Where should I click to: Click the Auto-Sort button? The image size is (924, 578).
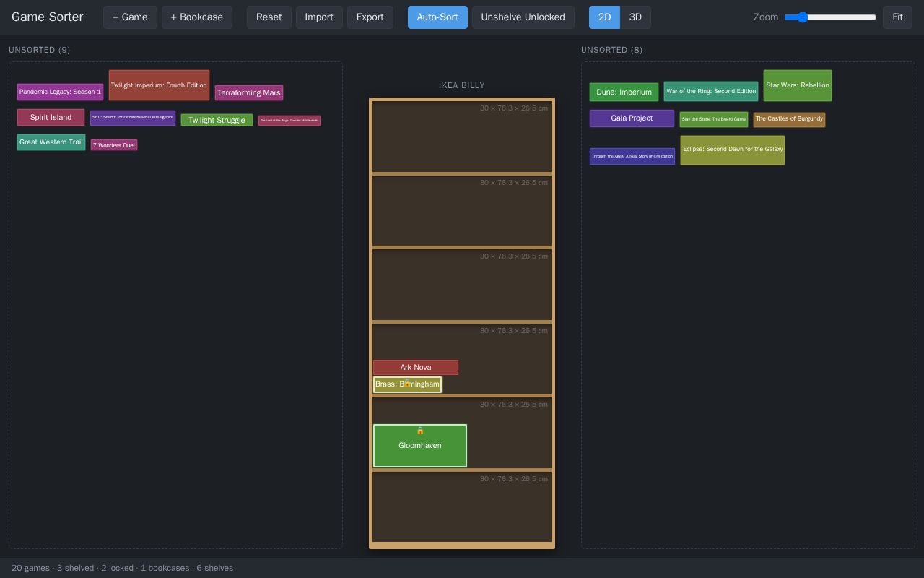437,17
